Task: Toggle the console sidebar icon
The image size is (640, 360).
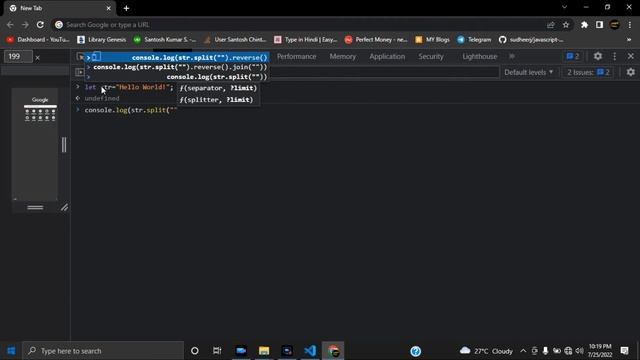Action: click(80, 72)
